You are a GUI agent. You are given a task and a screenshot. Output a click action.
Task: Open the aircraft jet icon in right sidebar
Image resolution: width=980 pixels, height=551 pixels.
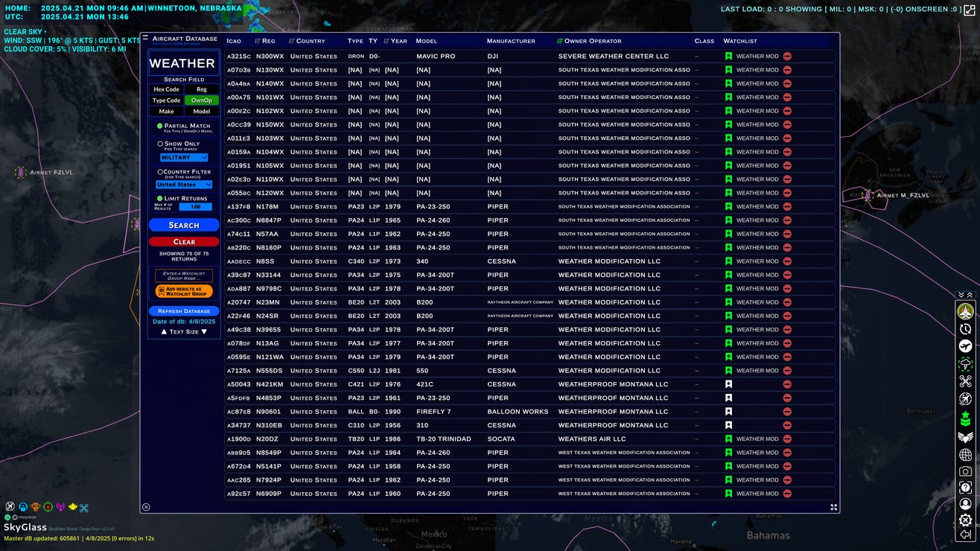pos(965,311)
